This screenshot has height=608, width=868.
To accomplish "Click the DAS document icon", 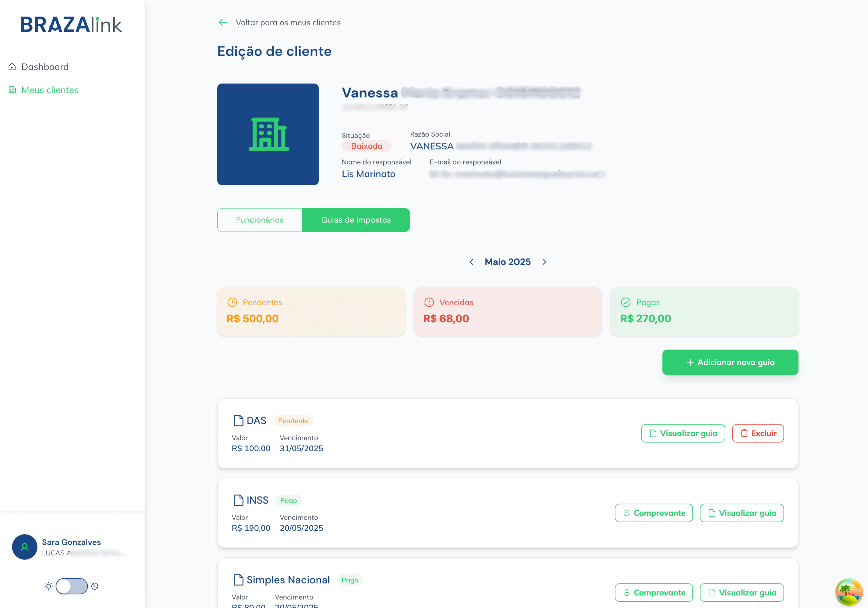I will (x=238, y=421).
